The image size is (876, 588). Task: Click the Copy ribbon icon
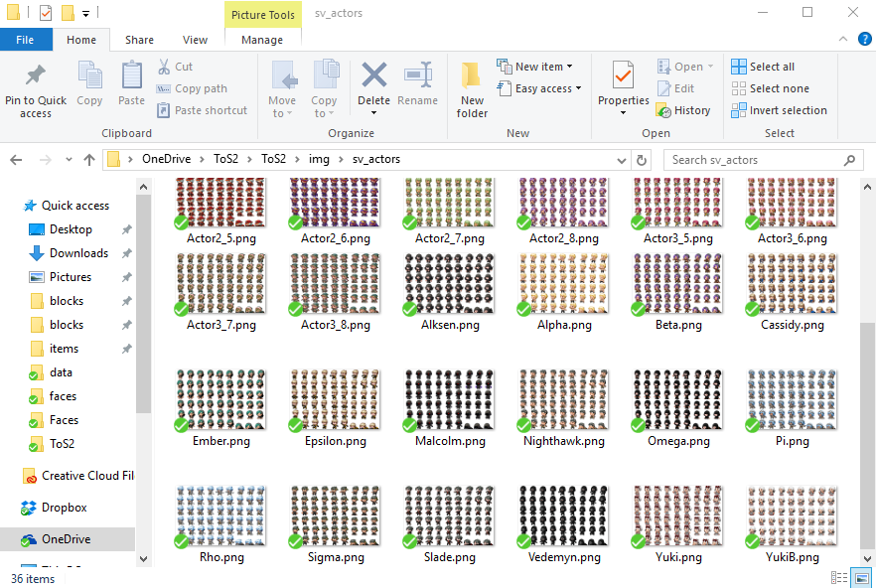click(x=89, y=74)
